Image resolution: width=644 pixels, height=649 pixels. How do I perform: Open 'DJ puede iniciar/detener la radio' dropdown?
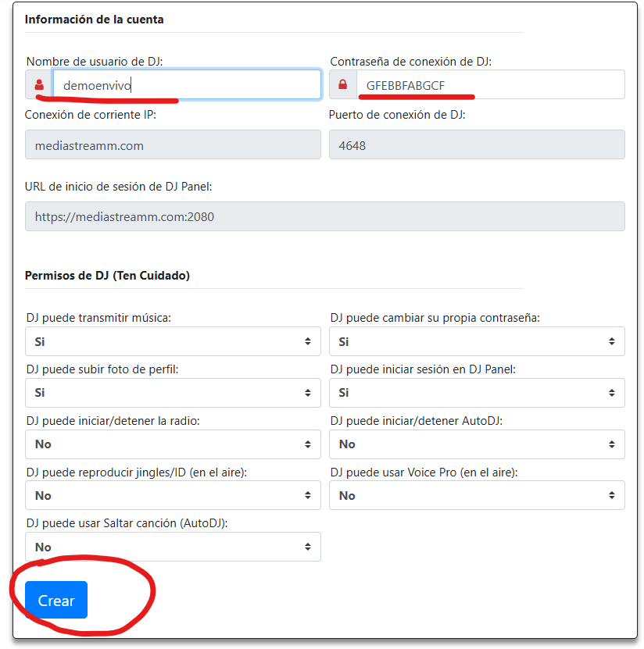173,444
